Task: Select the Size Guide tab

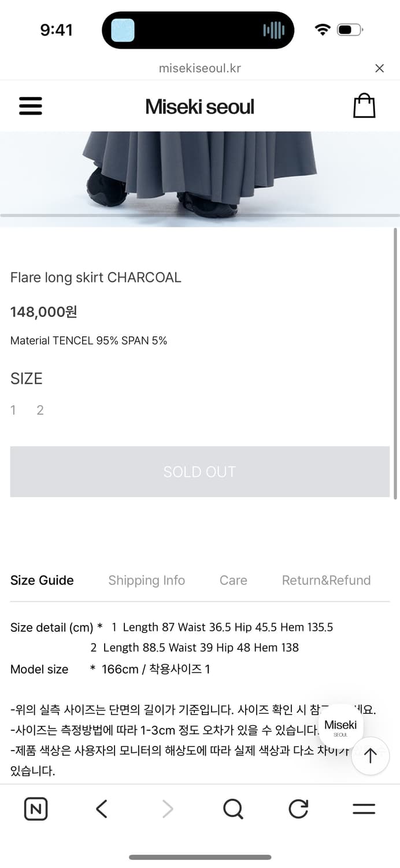Action: coord(42,580)
